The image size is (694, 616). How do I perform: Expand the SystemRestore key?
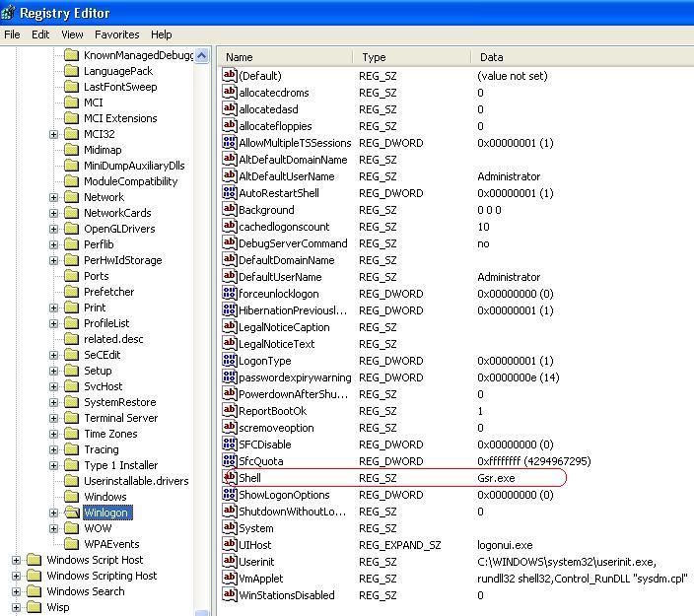coord(53,402)
